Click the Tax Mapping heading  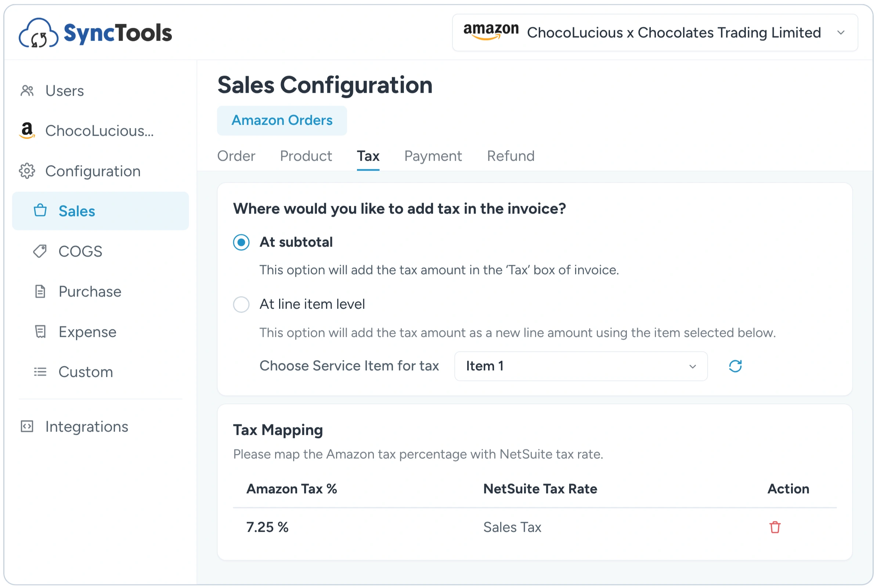[278, 430]
